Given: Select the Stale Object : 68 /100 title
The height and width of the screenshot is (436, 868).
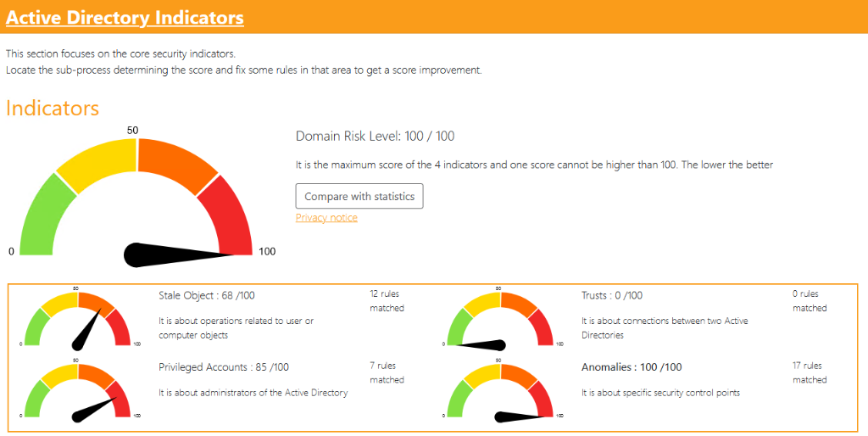Looking at the screenshot, I should (206, 295).
